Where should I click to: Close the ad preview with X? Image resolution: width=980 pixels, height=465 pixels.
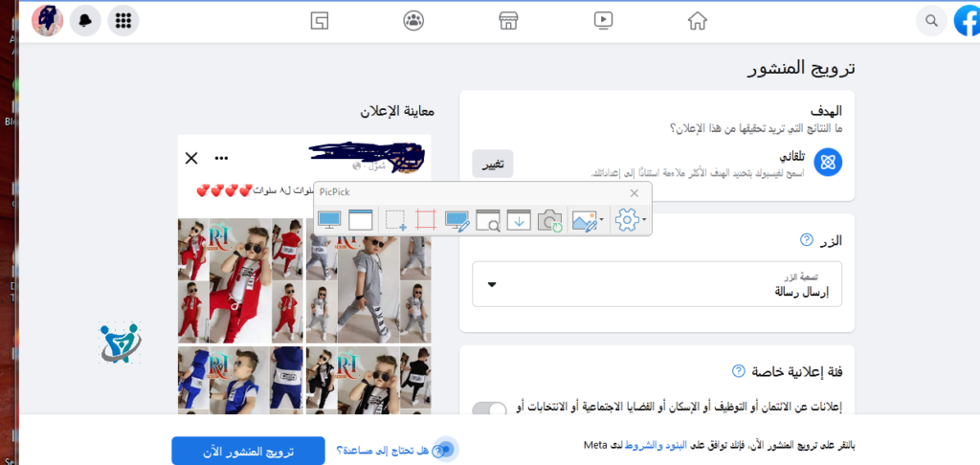191,158
